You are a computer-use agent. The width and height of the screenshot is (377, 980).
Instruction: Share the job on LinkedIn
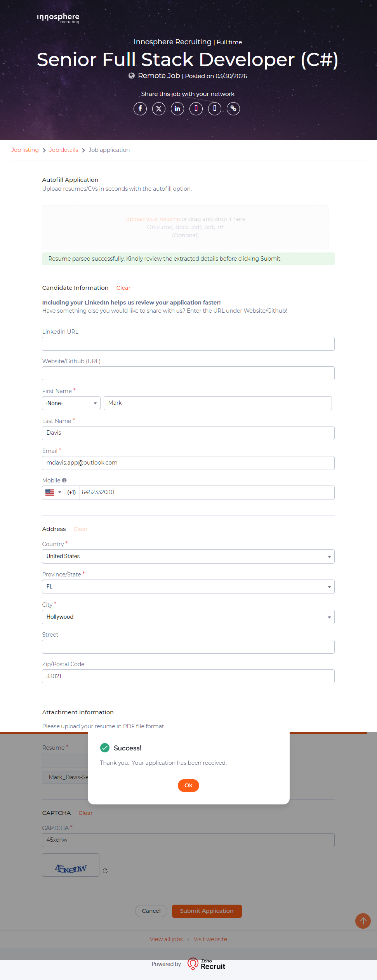click(x=177, y=109)
